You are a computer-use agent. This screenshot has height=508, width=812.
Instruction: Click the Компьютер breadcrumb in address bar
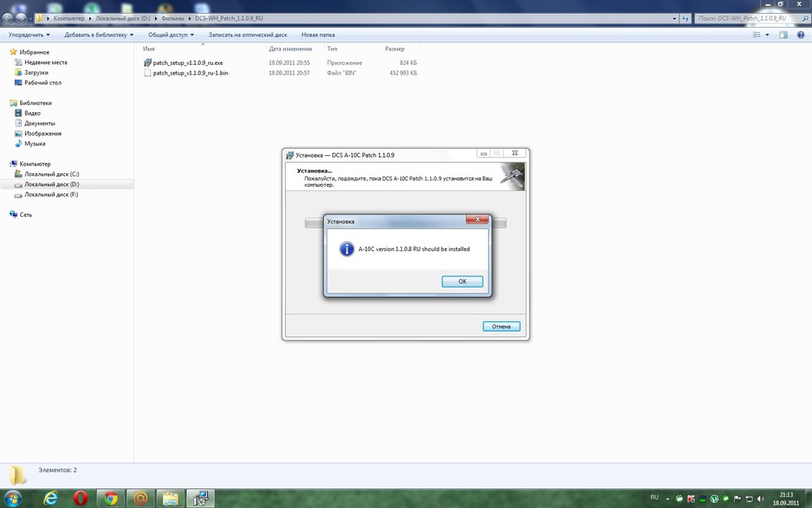tap(69, 18)
